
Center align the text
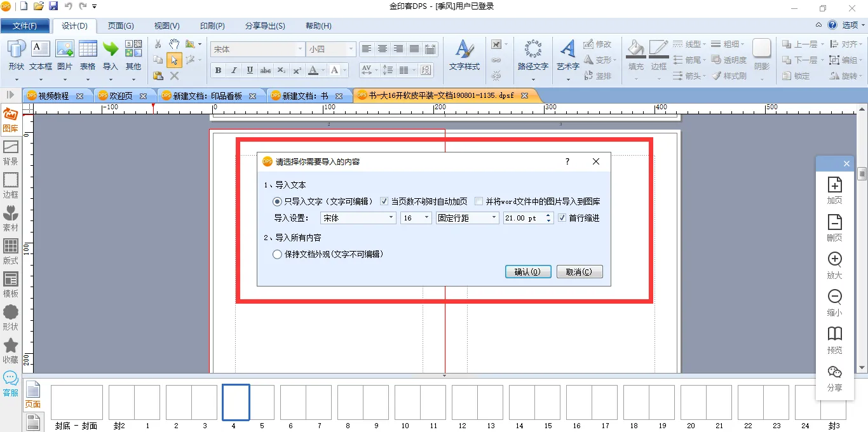coord(383,49)
